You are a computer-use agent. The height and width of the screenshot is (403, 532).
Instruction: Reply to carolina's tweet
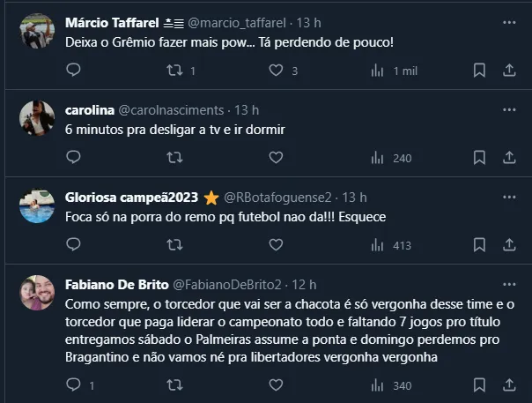coord(73,158)
